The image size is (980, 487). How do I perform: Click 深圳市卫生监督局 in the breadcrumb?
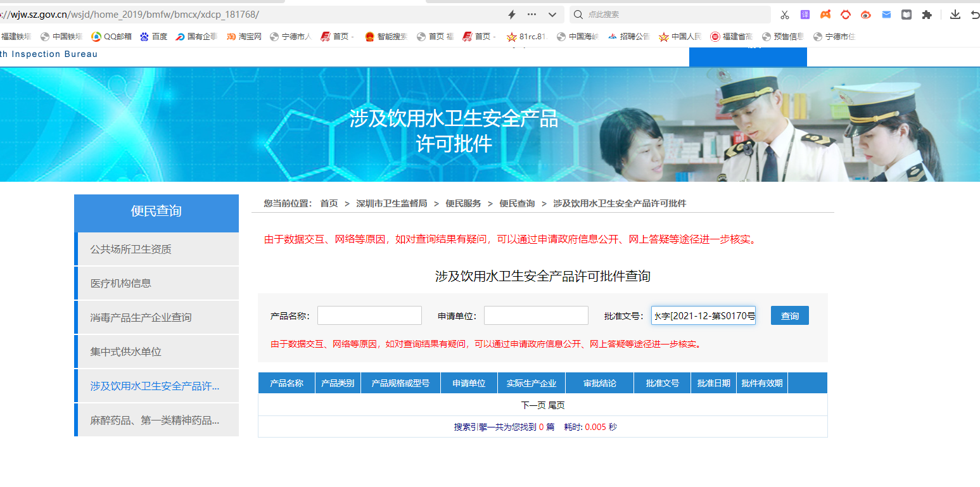(391, 203)
